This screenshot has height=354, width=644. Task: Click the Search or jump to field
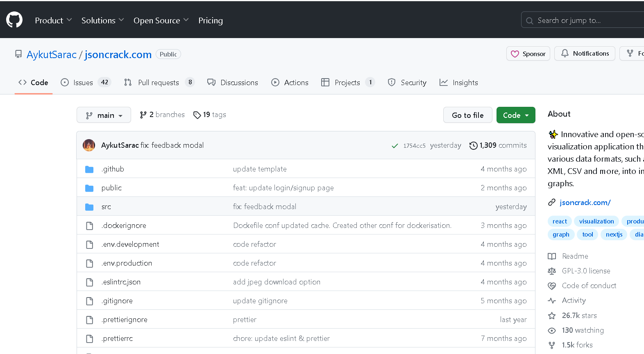[582, 20]
